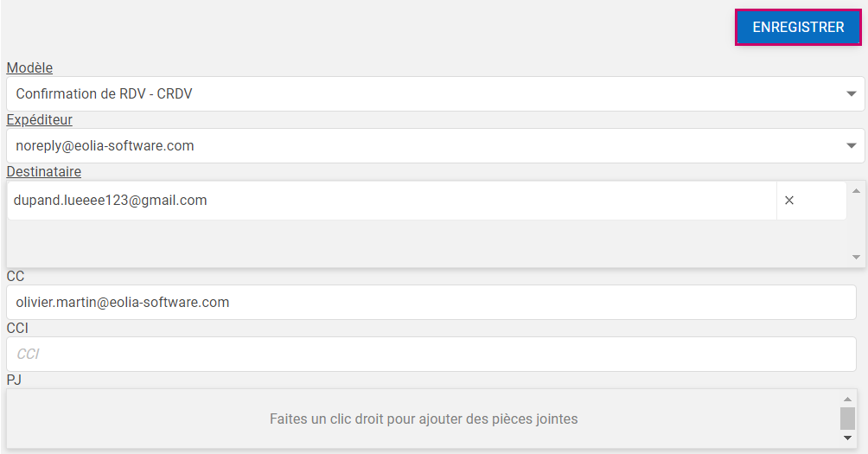
Task: Click the underlined Modèle label
Action: (29, 68)
